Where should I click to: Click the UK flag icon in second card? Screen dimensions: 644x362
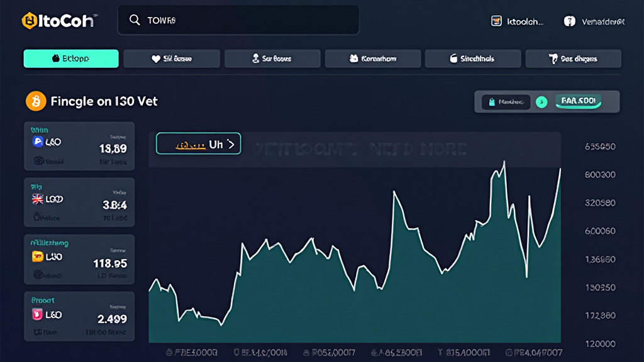[37, 199]
